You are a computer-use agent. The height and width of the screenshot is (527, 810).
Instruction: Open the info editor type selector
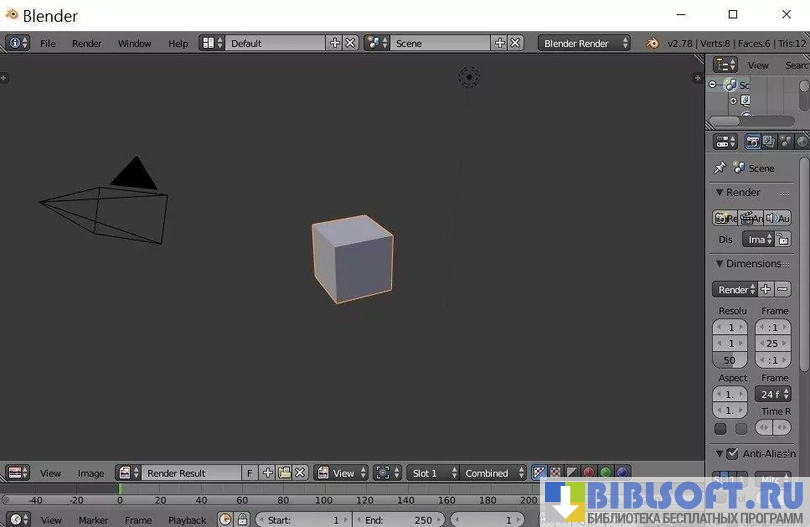[x=17, y=43]
